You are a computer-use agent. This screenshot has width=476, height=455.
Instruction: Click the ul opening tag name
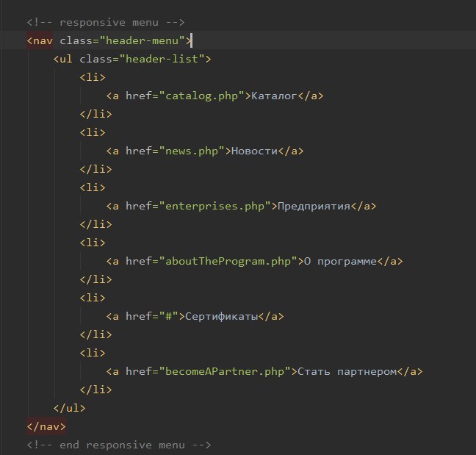tap(66, 59)
